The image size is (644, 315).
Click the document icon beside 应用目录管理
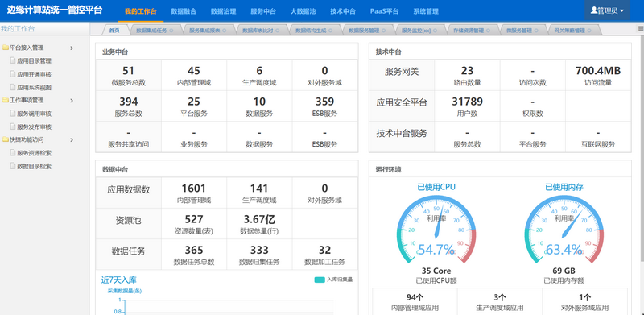pyautogui.click(x=13, y=61)
